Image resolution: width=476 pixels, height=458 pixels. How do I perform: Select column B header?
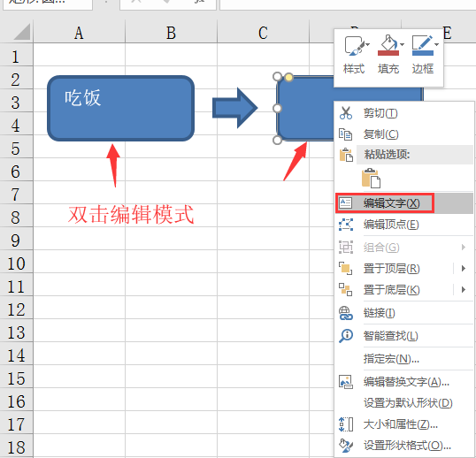coord(172,33)
